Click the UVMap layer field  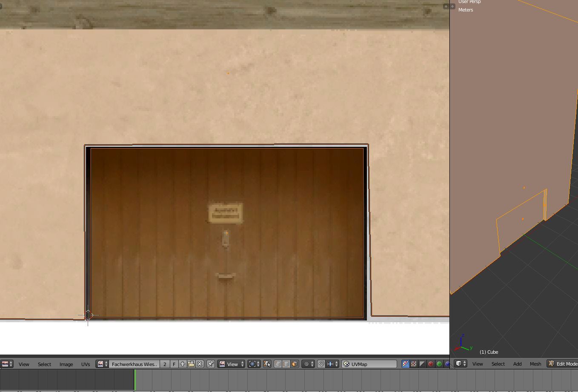coord(369,364)
